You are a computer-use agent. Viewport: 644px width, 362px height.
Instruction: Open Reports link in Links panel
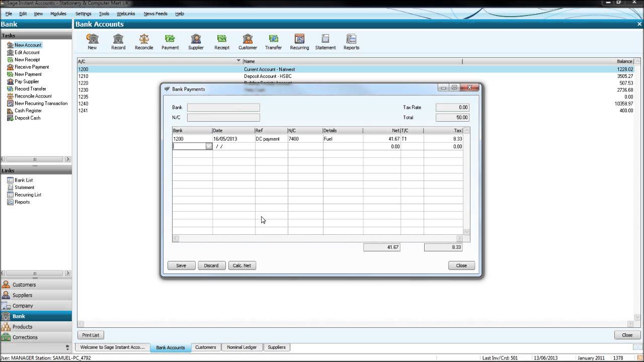22,202
